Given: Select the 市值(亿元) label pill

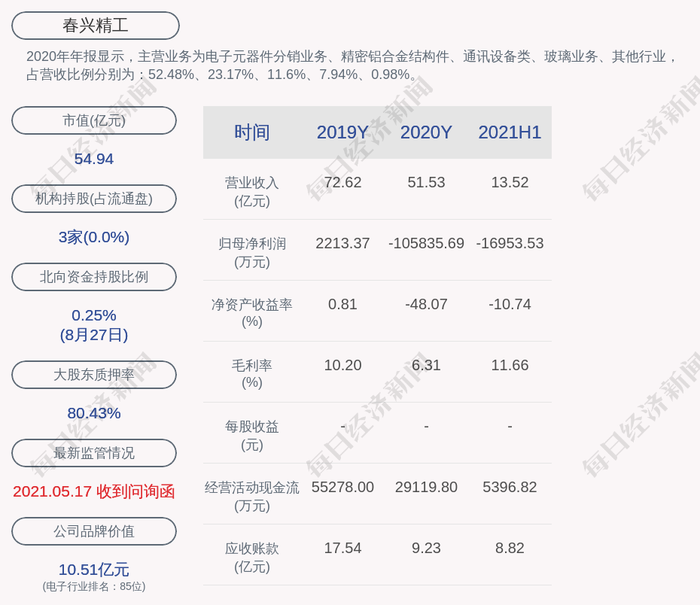Looking at the screenshot, I should 94,120.
